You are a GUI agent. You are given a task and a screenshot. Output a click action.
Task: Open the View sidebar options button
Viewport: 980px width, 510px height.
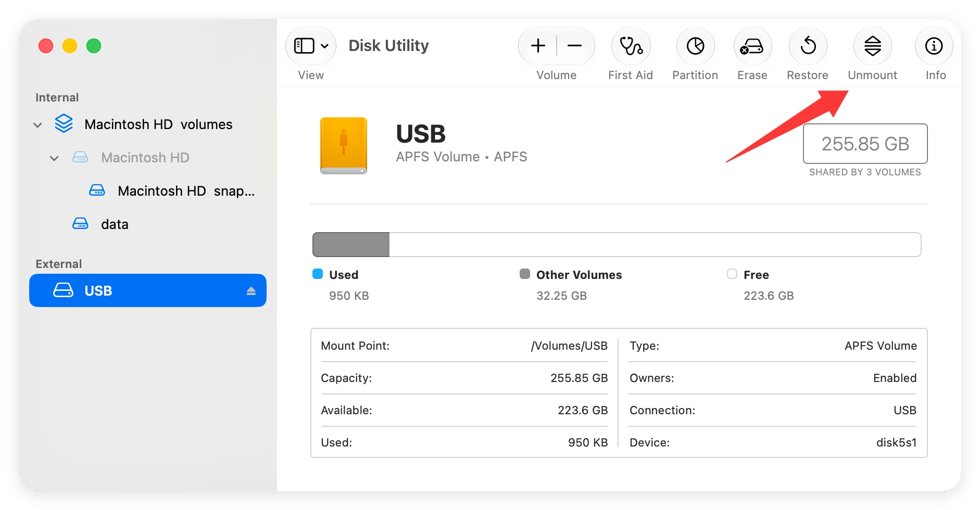point(311,46)
